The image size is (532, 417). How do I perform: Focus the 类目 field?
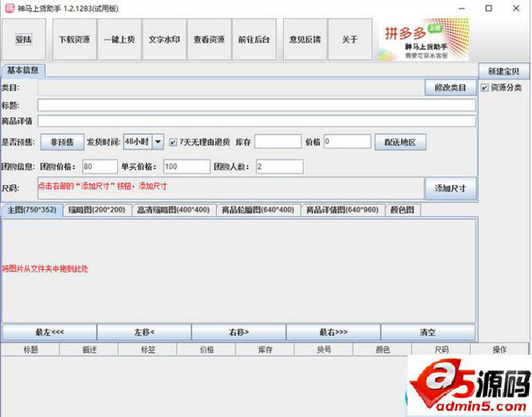231,88
